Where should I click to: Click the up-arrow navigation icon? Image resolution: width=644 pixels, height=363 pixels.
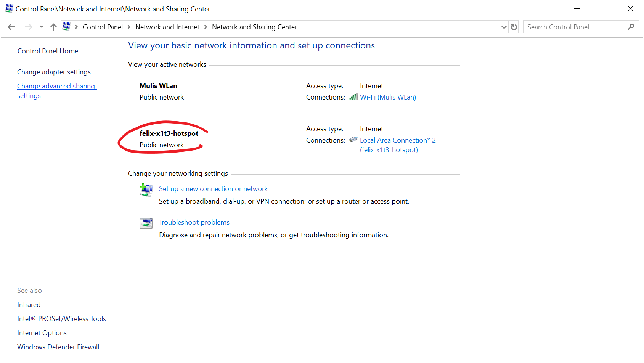click(x=53, y=27)
